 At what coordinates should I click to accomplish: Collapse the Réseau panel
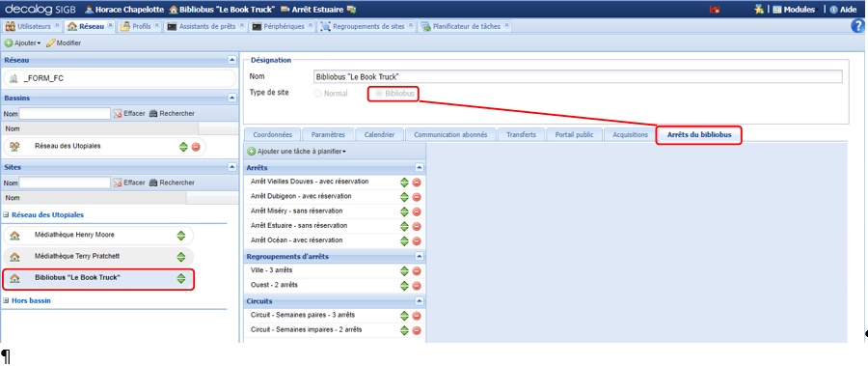coord(231,60)
